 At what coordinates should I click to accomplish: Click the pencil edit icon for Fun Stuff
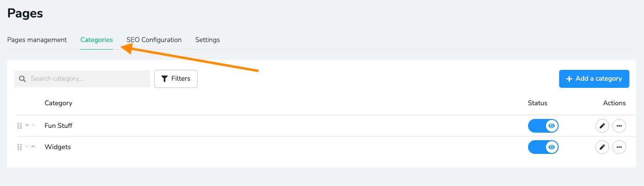point(602,126)
